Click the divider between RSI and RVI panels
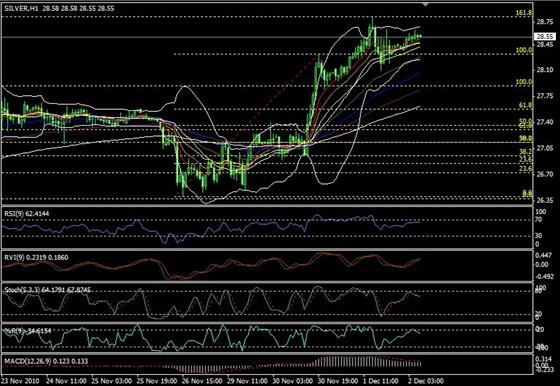This screenshot has width=560, height=386. point(267,250)
